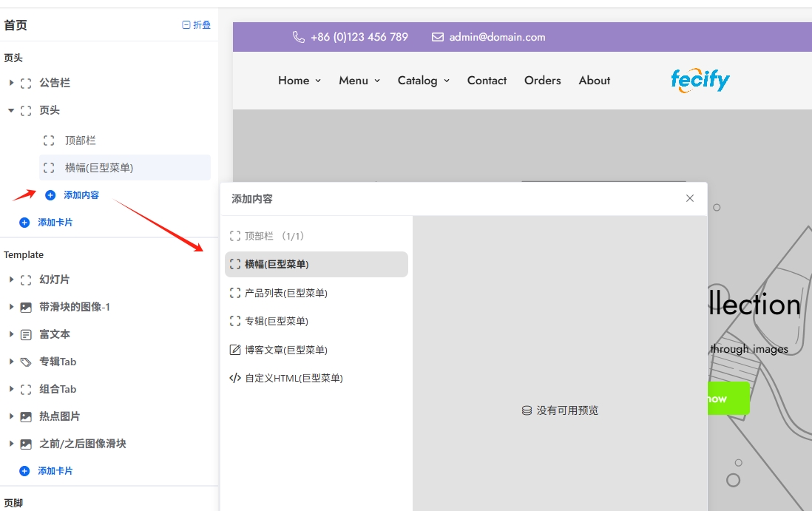Open the Catalog dropdown menu
Viewport: 812px width, 511px height.
click(x=423, y=81)
